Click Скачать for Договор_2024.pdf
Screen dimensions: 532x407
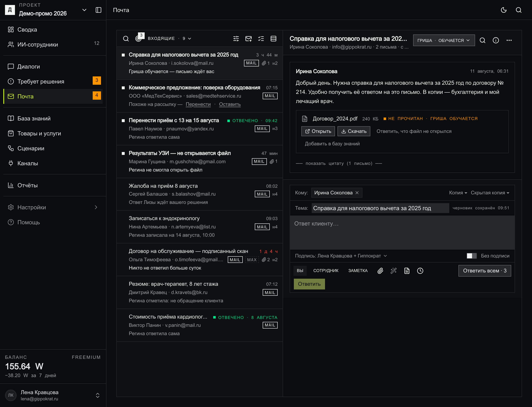pos(354,131)
